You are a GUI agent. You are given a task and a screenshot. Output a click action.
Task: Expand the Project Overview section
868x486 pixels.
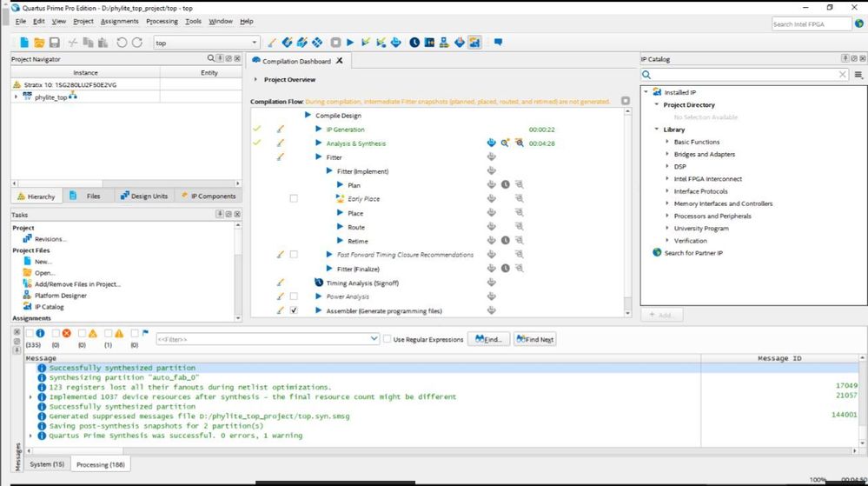255,79
